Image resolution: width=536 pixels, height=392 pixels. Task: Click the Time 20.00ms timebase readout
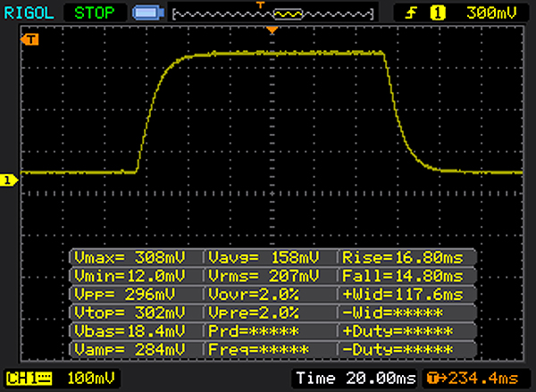click(x=356, y=379)
